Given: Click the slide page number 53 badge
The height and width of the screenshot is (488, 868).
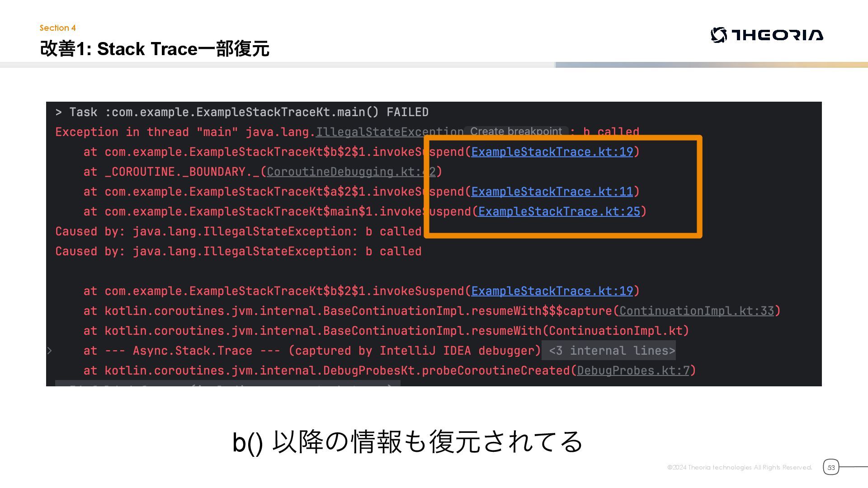Looking at the screenshot, I should coord(830,467).
